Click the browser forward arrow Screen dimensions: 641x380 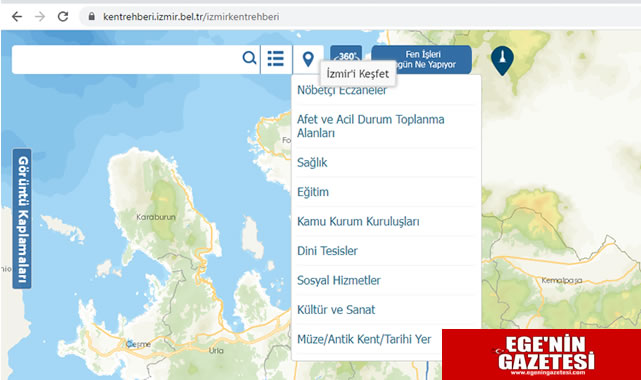point(40,17)
